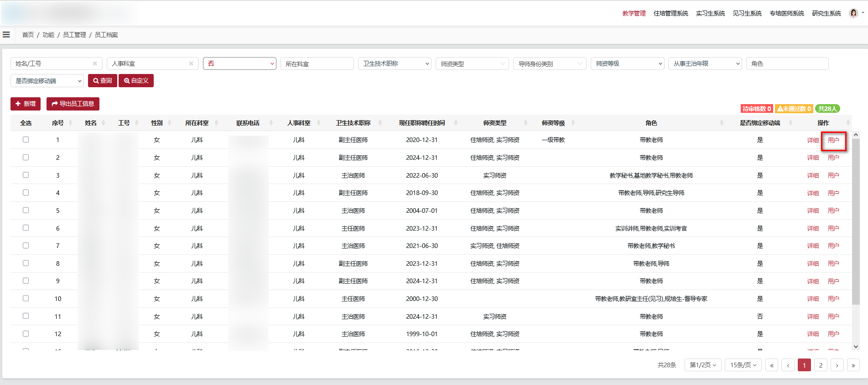Click the 角色 filter input field
The width and height of the screenshot is (868, 385).
point(787,63)
